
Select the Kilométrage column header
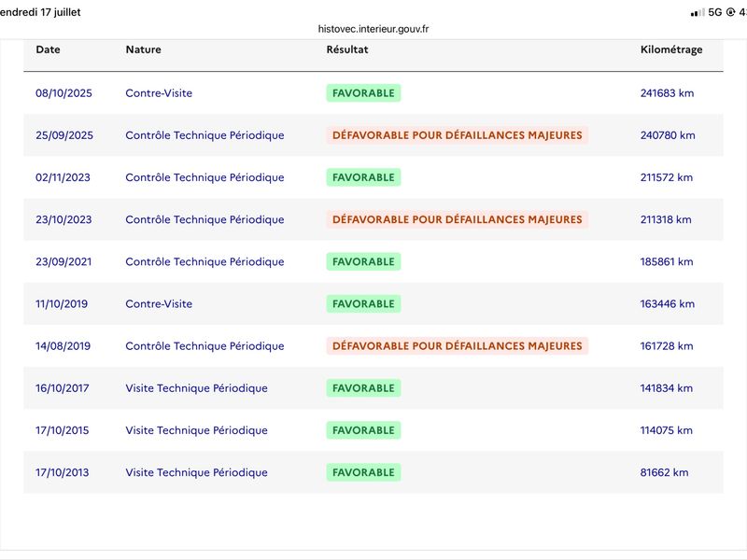coord(671,49)
